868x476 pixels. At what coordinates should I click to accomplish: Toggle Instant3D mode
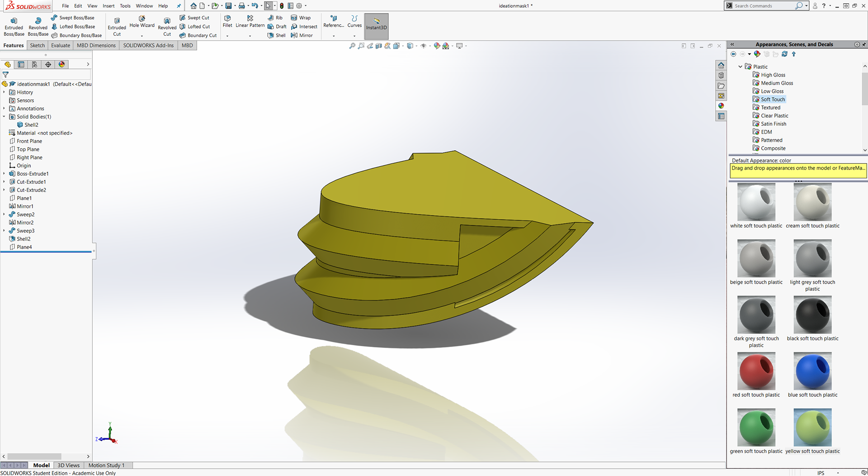pyautogui.click(x=376, y=27)
